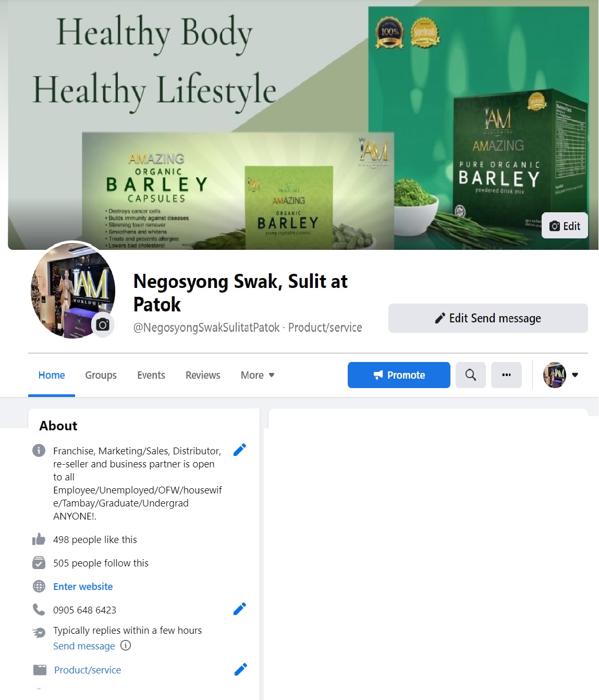Screen dimensions: 599x700
Task: Open the three-dot options menu
Action: click(x=506, y=375)
